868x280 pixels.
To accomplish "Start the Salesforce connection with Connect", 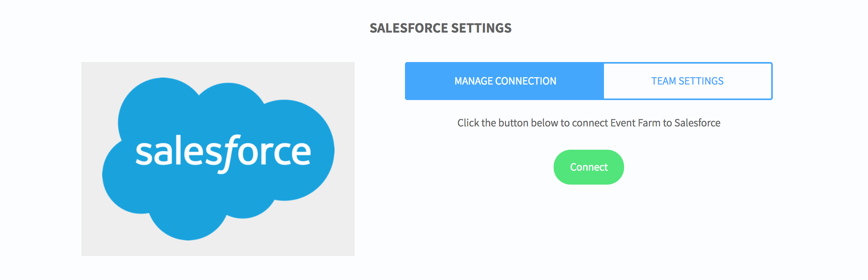I will coord(588,167).
